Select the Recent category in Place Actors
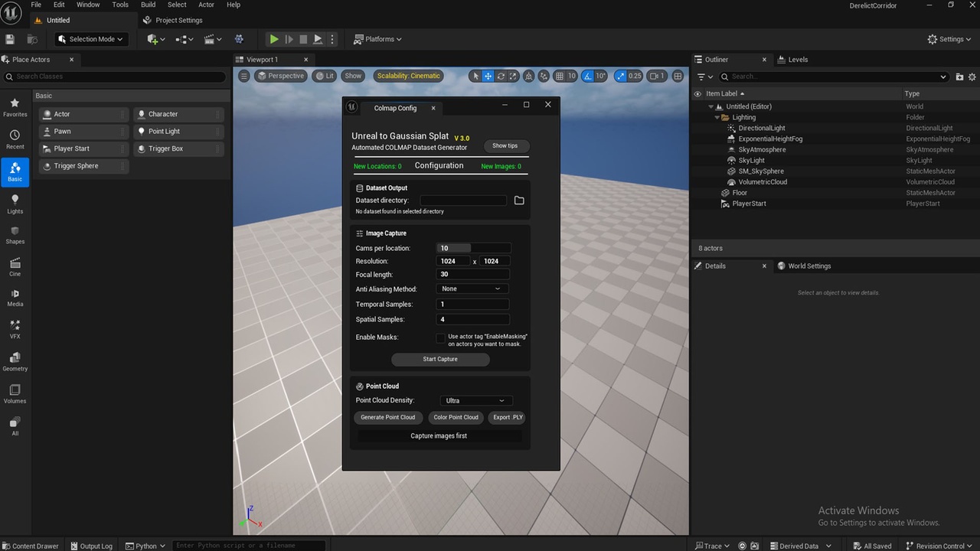980x551 pixels. click(x=15, y=139)
